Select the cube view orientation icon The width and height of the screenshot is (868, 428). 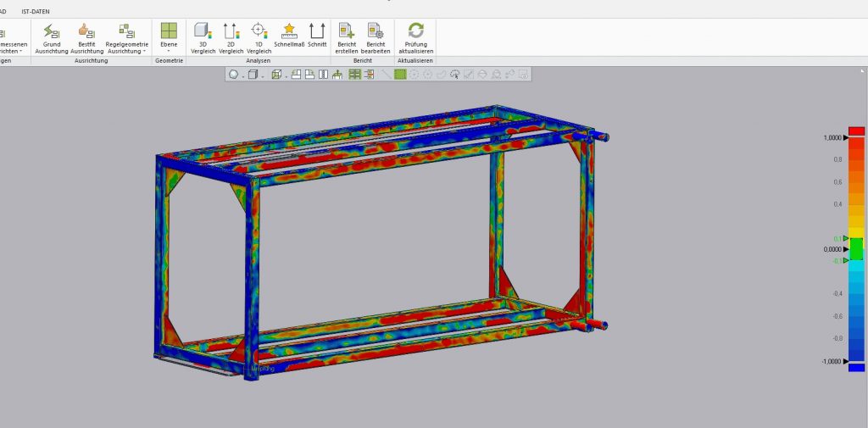(253, 75)
